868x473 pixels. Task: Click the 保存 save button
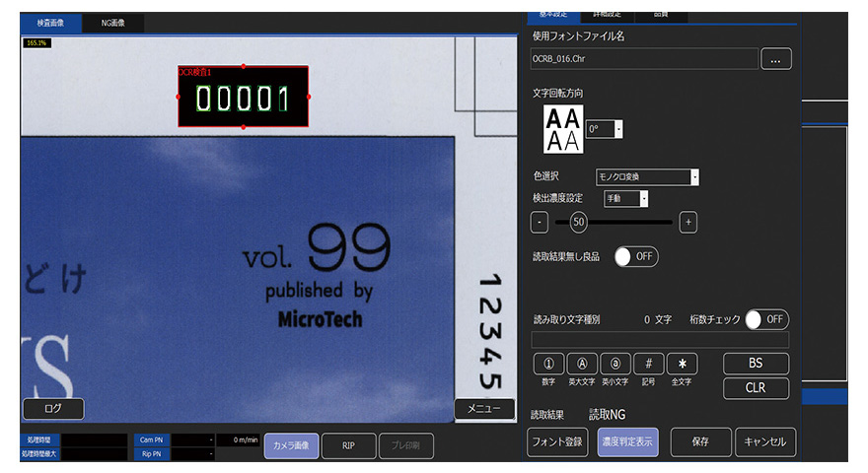pyautogui.click(x=701, y=441)
